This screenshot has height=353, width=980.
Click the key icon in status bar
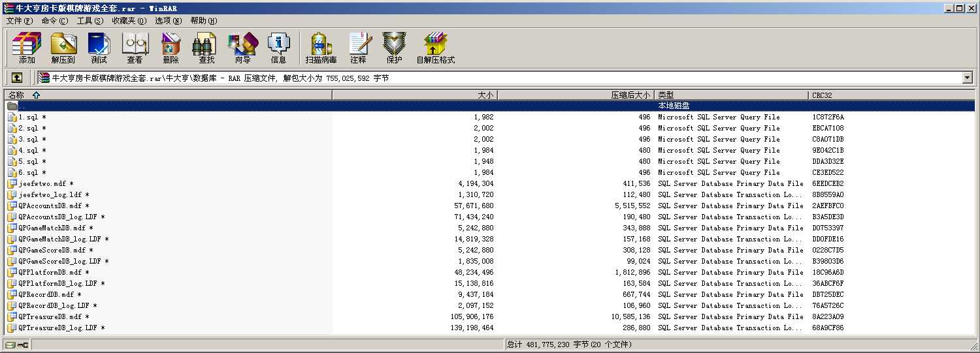tap(23, 345)
